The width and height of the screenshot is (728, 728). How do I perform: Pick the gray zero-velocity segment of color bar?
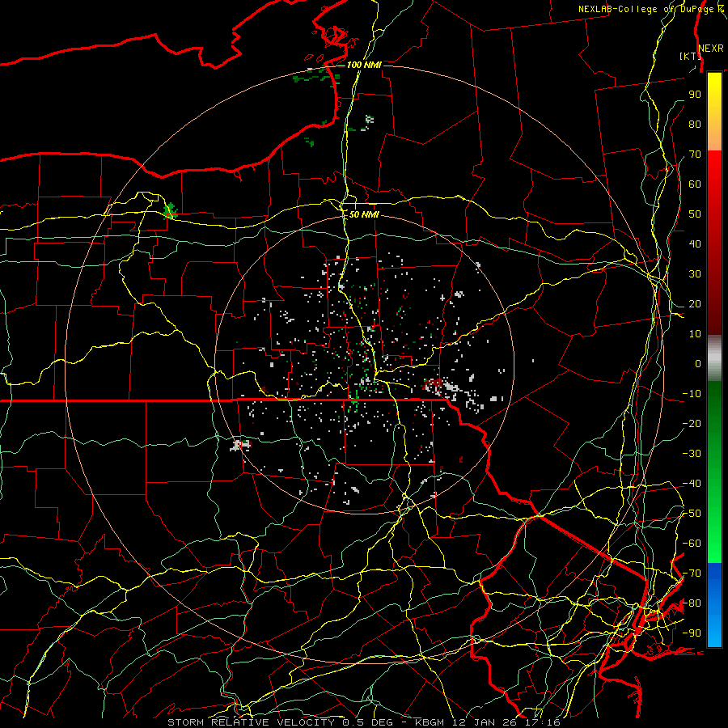pyautogui.click(x=714, y=358)
